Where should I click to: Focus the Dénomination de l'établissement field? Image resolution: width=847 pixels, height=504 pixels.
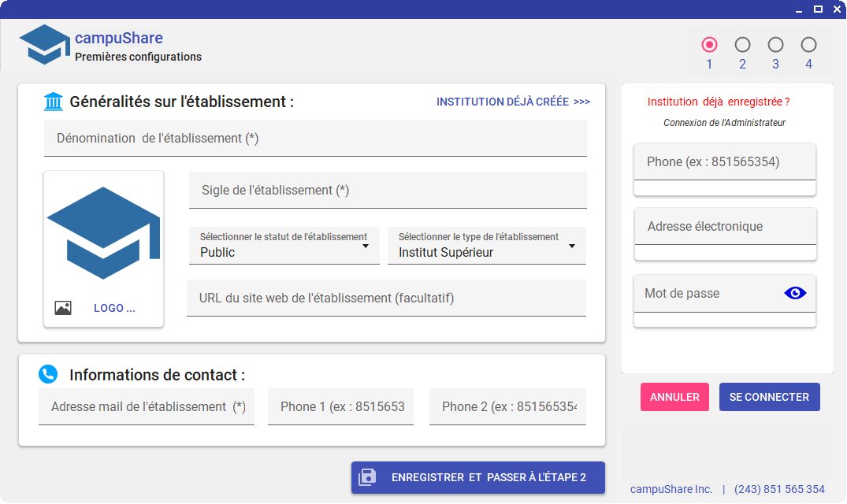[x=315, y=139]
